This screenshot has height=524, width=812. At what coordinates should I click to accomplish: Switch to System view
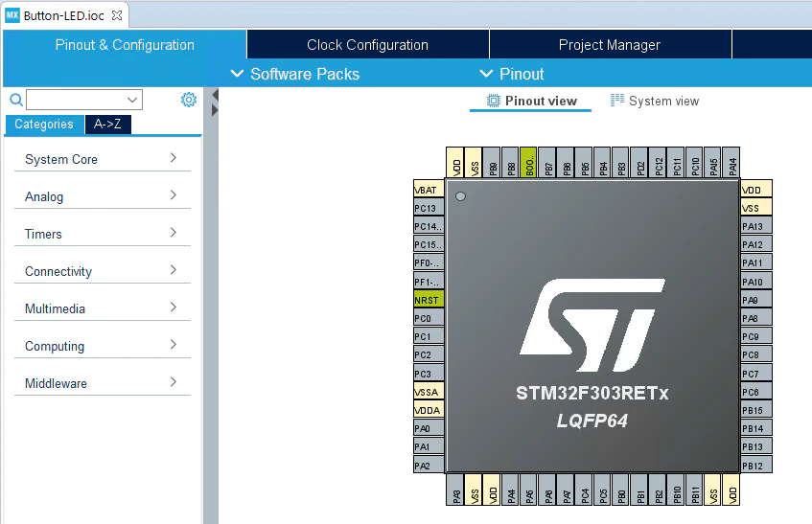tap(655, 101)
